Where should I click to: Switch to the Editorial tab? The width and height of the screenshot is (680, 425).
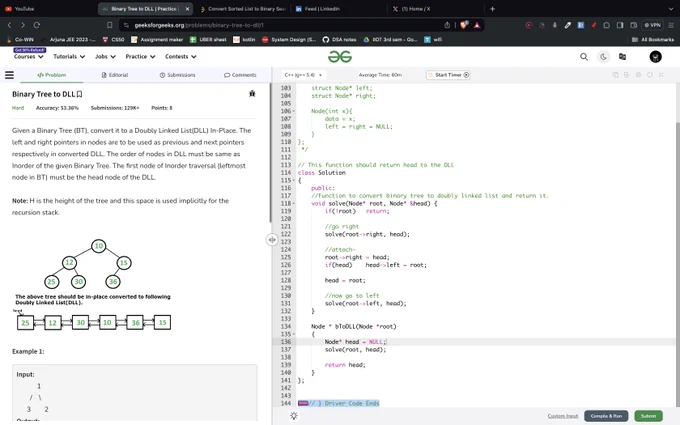(114, 75)
